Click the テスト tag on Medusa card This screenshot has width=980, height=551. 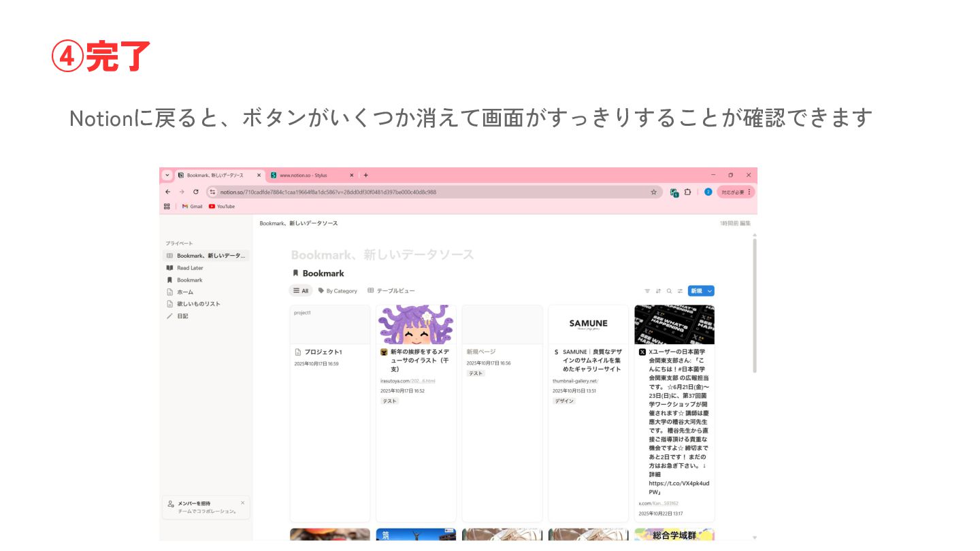[389, 401]
